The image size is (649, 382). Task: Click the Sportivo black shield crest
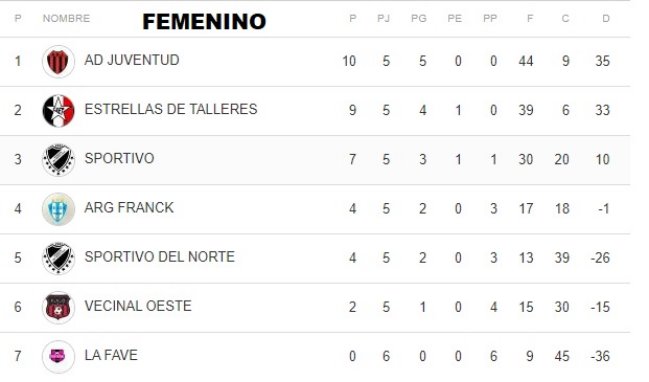[x=58, y=160]
